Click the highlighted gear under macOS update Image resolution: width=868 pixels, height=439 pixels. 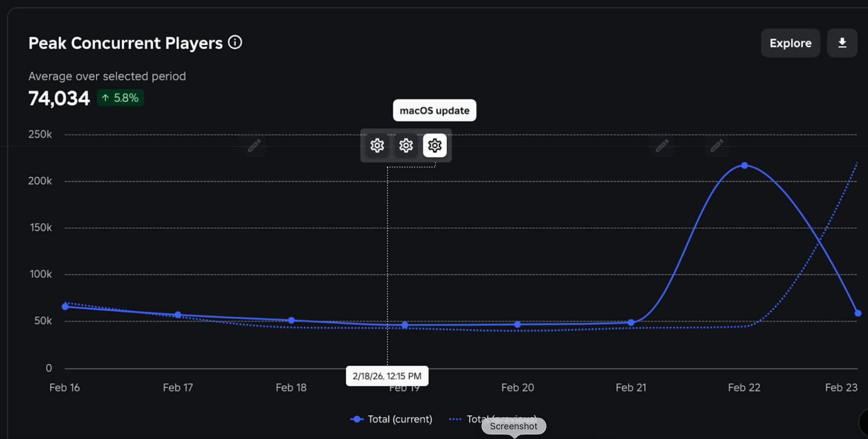point(434,146)
